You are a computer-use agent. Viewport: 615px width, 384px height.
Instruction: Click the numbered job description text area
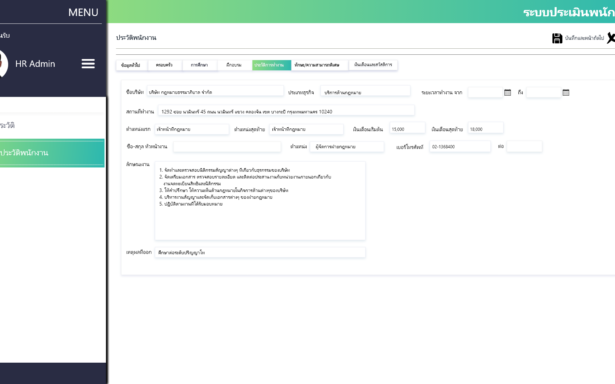[260, 200]
